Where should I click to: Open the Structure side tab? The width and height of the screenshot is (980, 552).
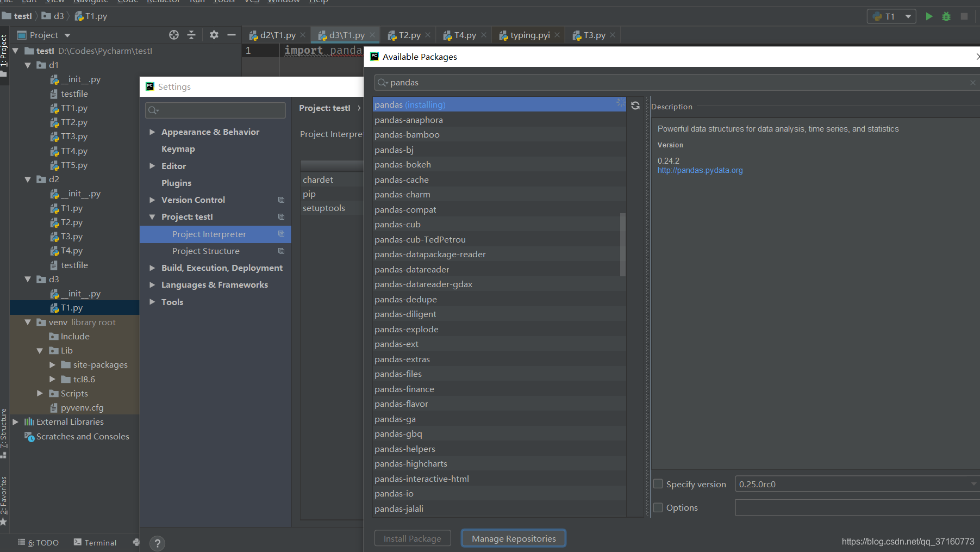(x=4, y=433)
